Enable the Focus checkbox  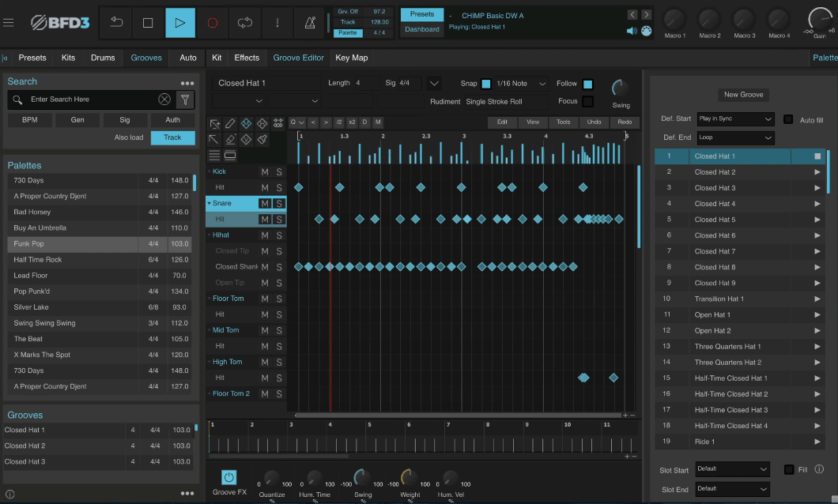[x=587, y=101]
